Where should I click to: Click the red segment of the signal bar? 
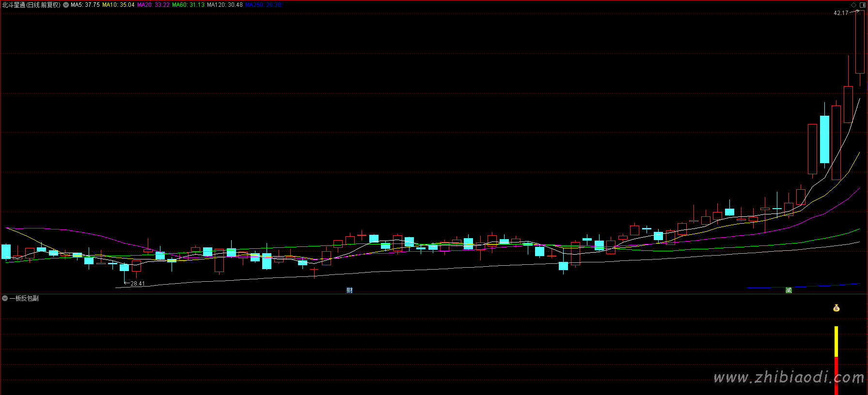click(x=836, y=375)
